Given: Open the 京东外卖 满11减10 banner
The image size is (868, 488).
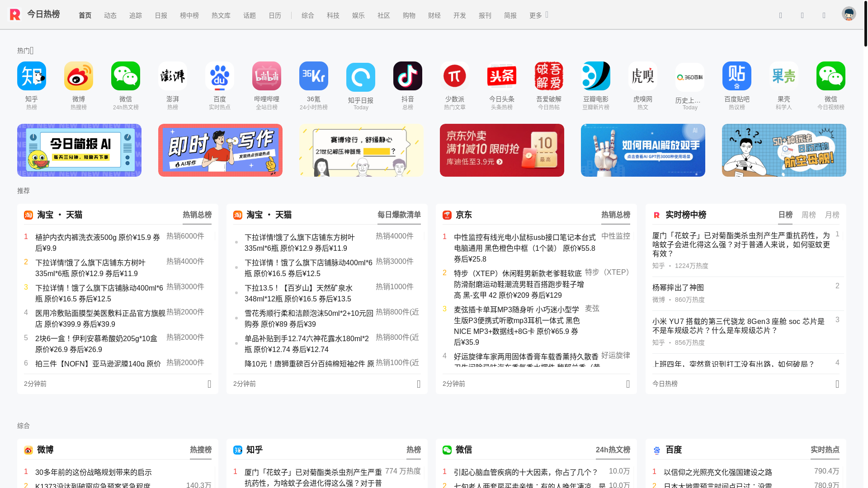Looking at the screenshot, I should (502, 150).
